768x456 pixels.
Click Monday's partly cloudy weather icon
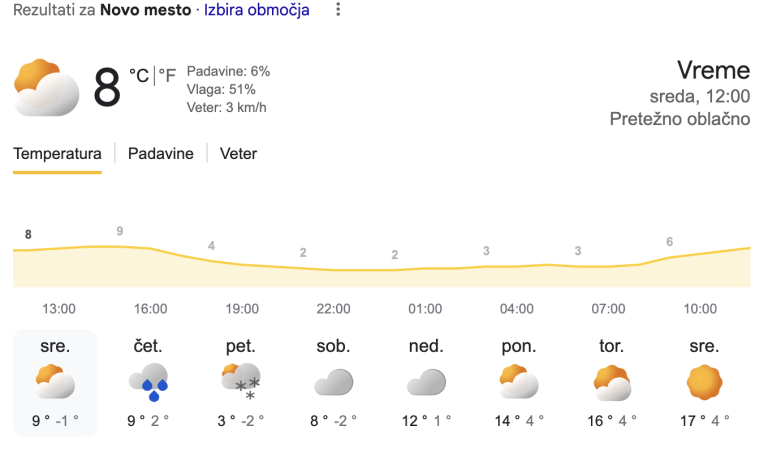[518, 381]
